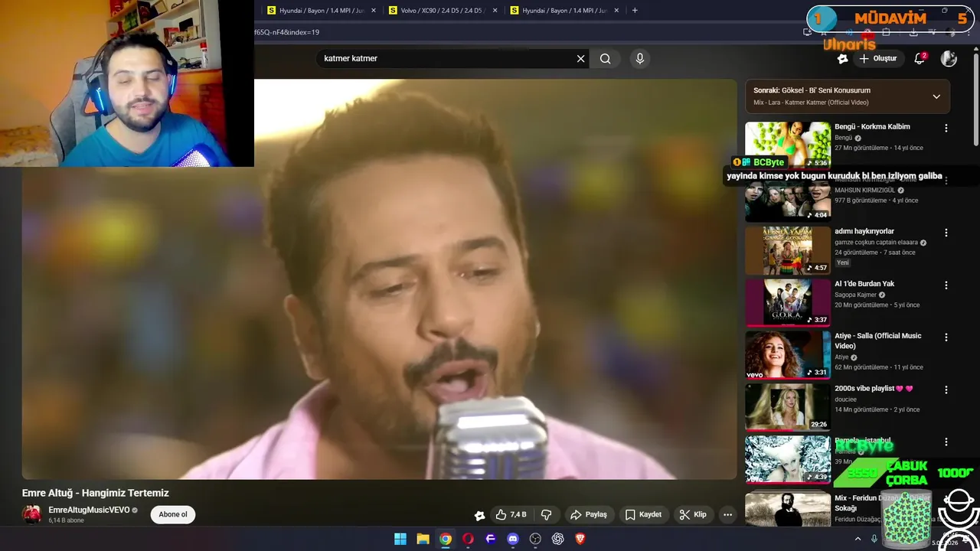Screen dimensions: 980x551
Task: Open a new browser tab
Action: click(x=635, y=11)
